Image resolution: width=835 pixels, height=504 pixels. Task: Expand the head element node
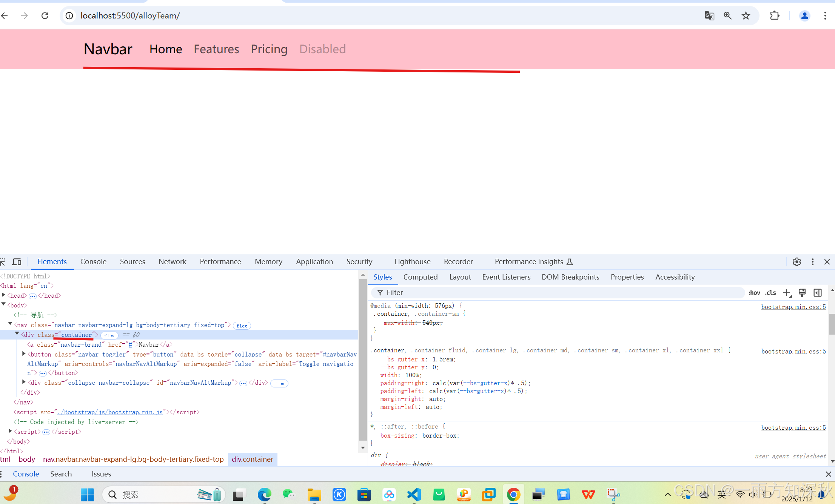point(4,295)
